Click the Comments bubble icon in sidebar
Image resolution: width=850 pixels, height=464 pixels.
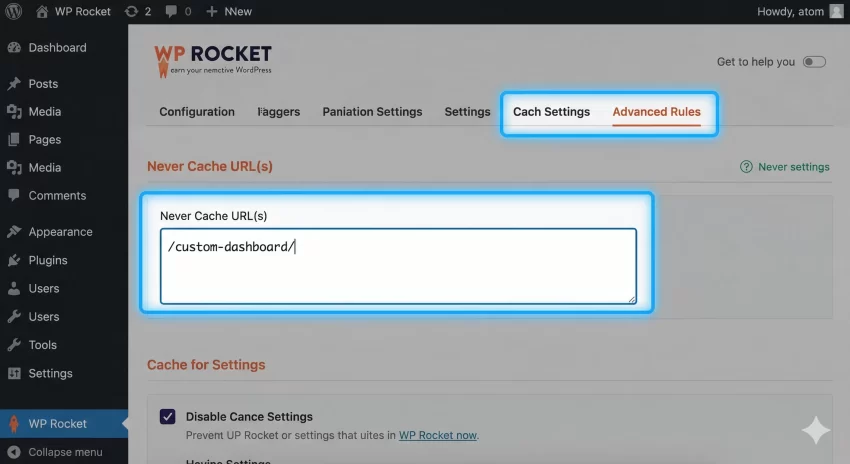(14, 195)
